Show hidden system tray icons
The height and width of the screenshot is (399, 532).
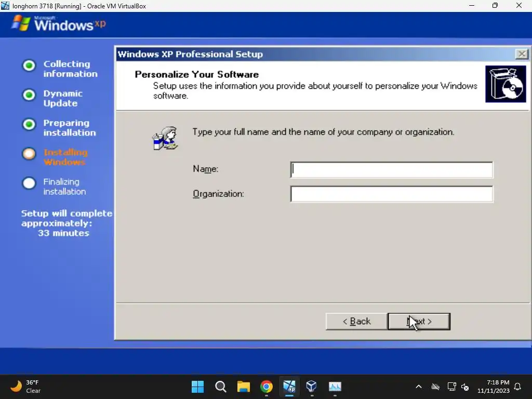[x=419, y=387]
